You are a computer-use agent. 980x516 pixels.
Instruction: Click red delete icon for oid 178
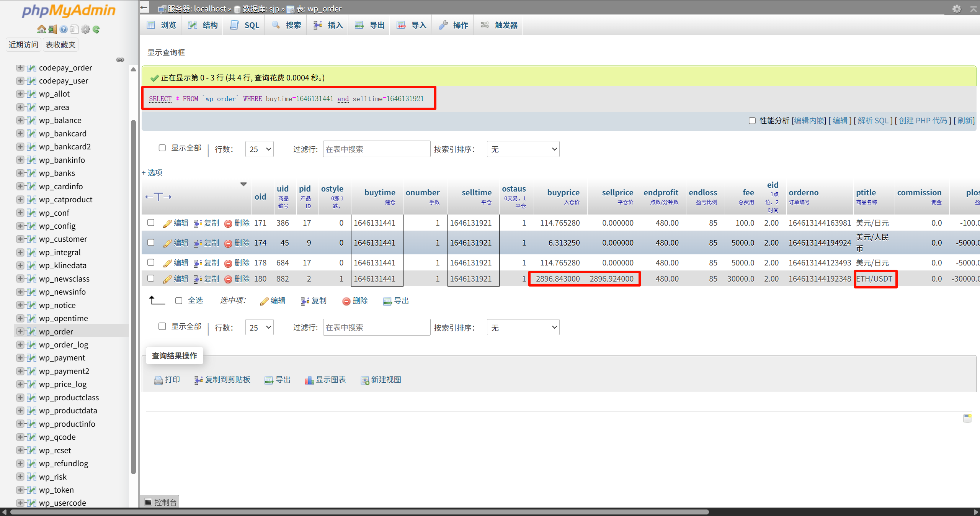pos(228,263)
